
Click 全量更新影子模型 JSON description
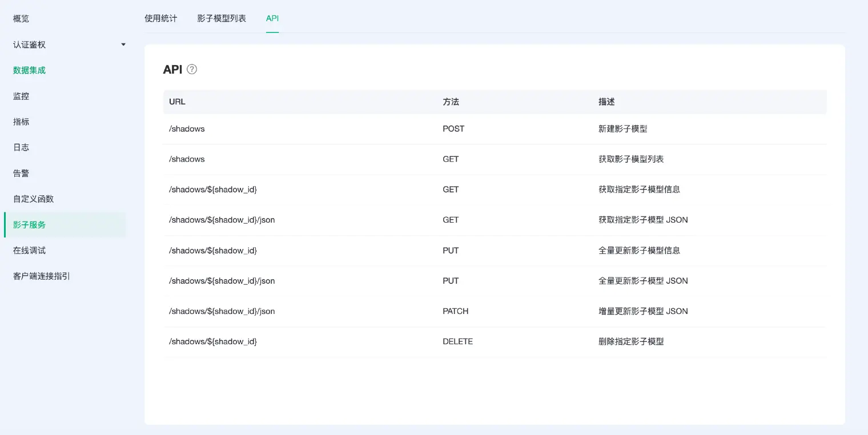pos(643,281)
